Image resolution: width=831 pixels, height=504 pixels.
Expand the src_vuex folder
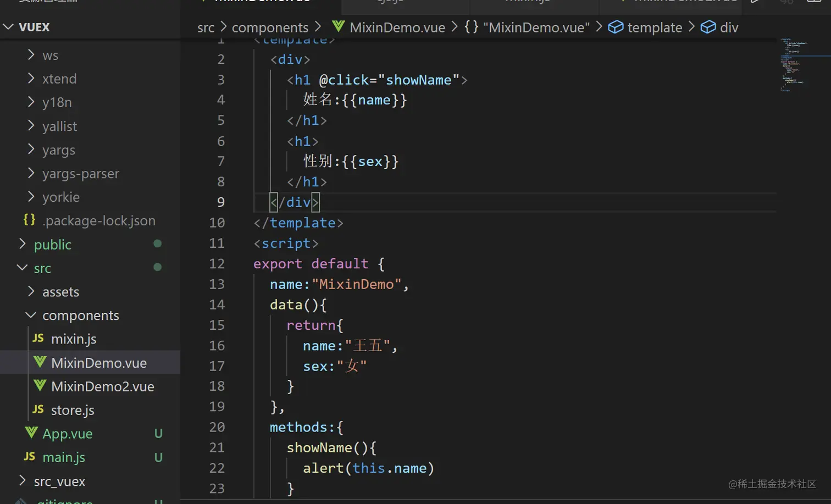point(23,480)
